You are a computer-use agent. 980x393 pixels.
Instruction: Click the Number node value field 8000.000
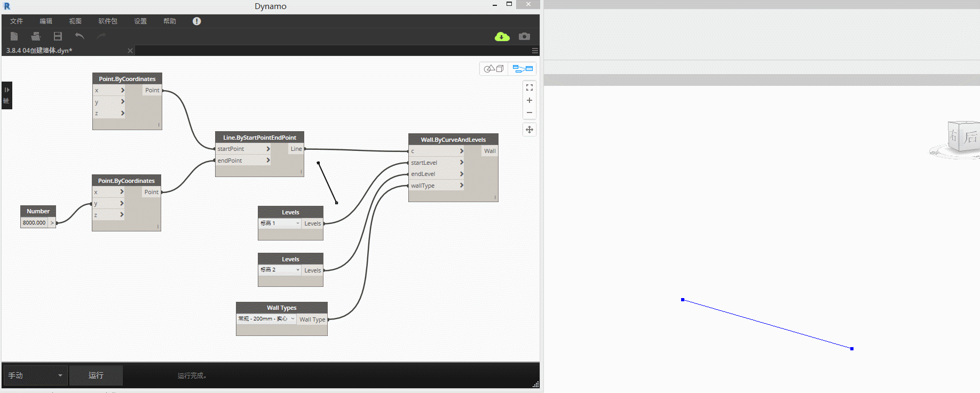[x=35, y=223]
